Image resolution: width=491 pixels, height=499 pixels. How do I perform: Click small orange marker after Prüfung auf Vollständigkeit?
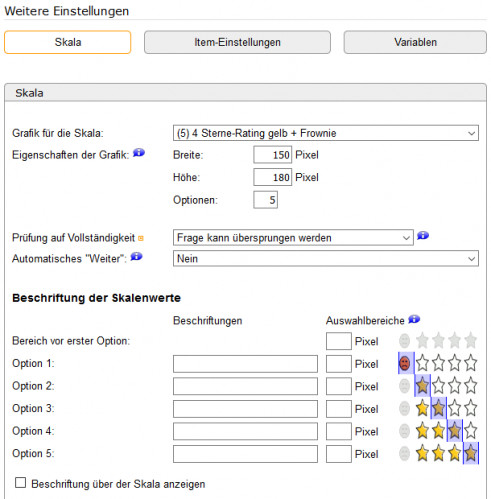click(141, 238)
